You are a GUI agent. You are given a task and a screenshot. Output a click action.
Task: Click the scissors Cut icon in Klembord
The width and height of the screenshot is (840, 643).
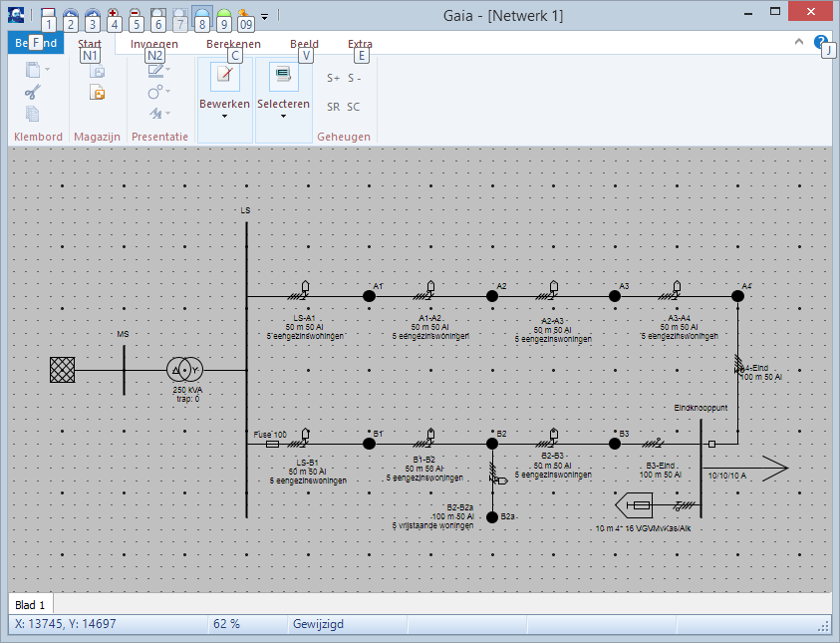pyautogui.click(x=33, y=92)
